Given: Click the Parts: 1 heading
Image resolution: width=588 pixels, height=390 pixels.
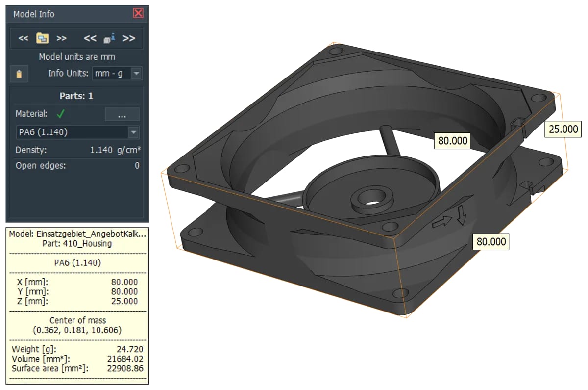Looking at the screenshot, I should [x=77, y=96].
